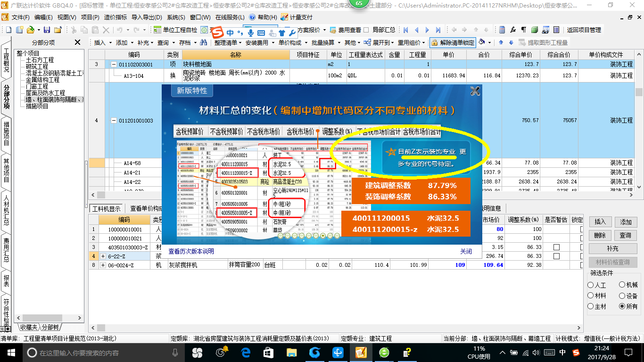Image resolution: width=644 pixels, height=362 pixels.
Task: Click Sogou microphone voice input icon
Action: [x=250, y=33]
